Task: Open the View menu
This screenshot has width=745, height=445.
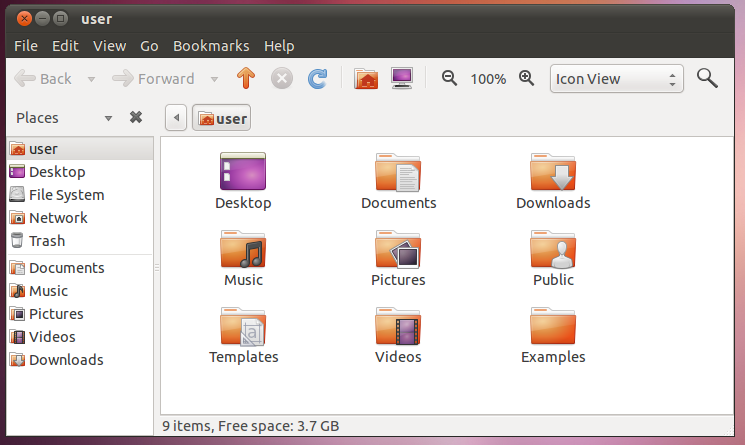Action: point(109,46)
